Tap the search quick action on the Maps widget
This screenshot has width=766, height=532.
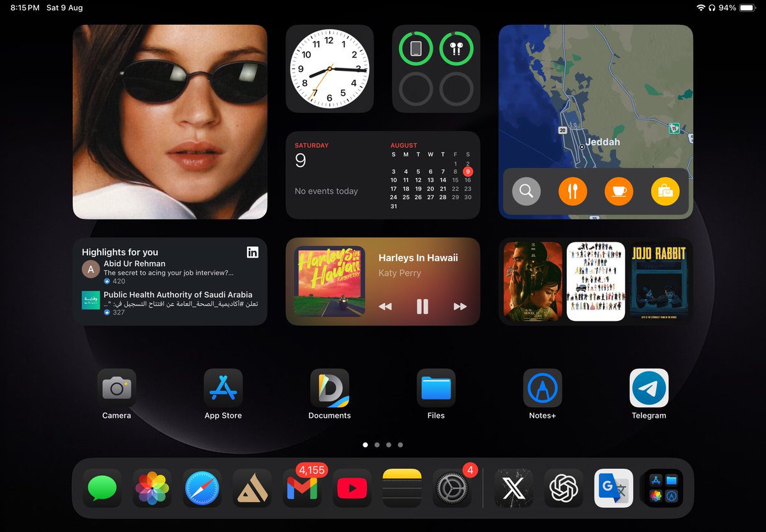[527, 191]
